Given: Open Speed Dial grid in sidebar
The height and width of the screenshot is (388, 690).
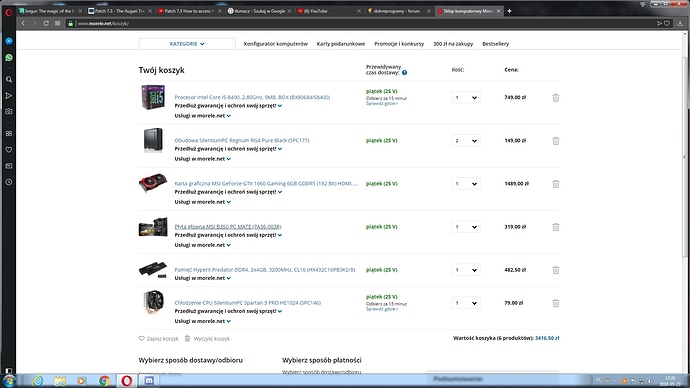Looking at the screenshot, I should 9,133.
